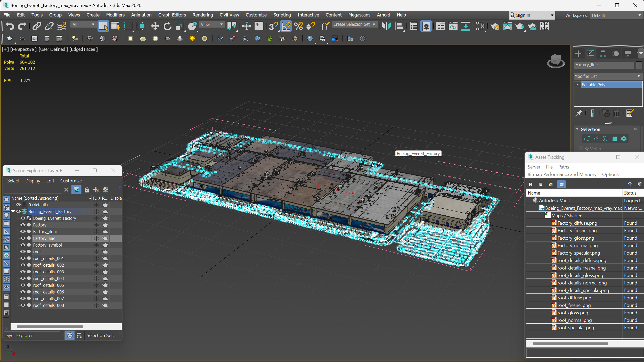644x362 pixels.
Task: Open the Modifiers menu
Action: tap(115, 15)
